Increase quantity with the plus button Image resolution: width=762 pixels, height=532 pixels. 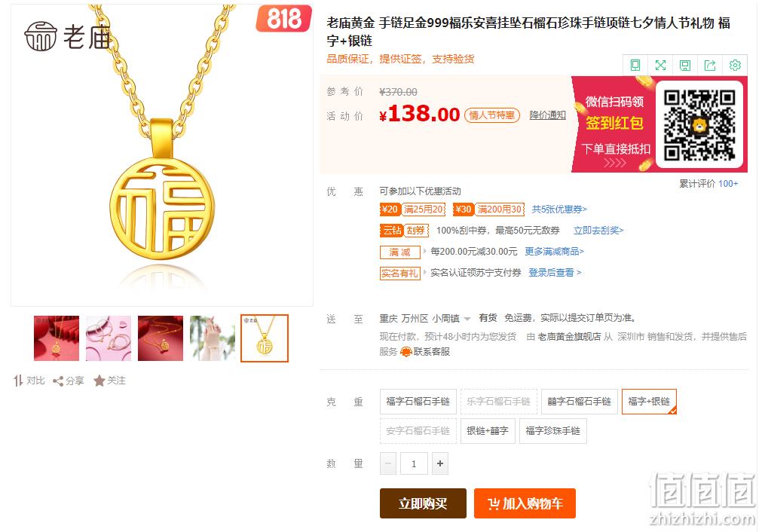(440, 463)
